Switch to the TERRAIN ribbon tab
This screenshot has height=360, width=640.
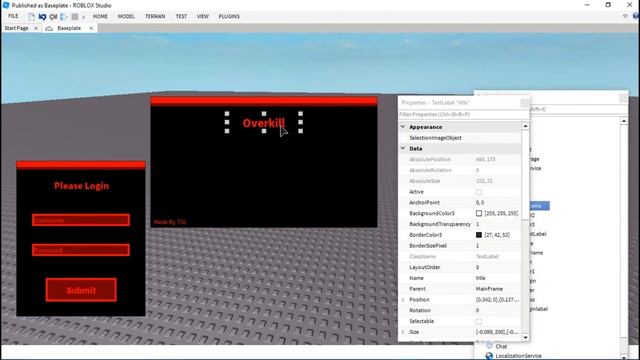click(155, 16)
